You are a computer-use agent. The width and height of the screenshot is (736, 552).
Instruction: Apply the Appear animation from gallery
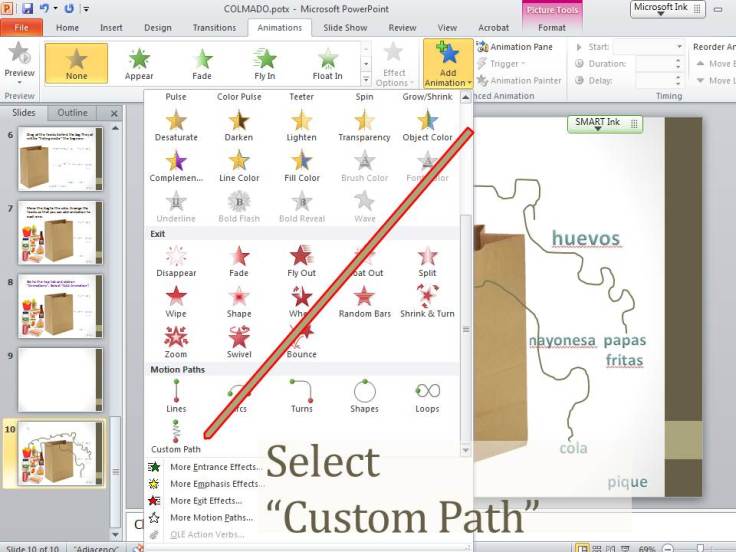pos(139,63)
